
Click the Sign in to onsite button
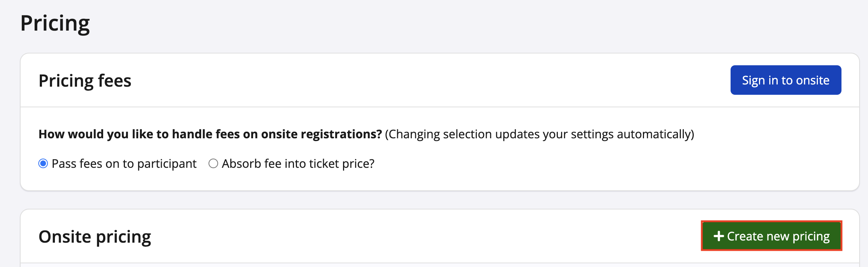point(785,80)
